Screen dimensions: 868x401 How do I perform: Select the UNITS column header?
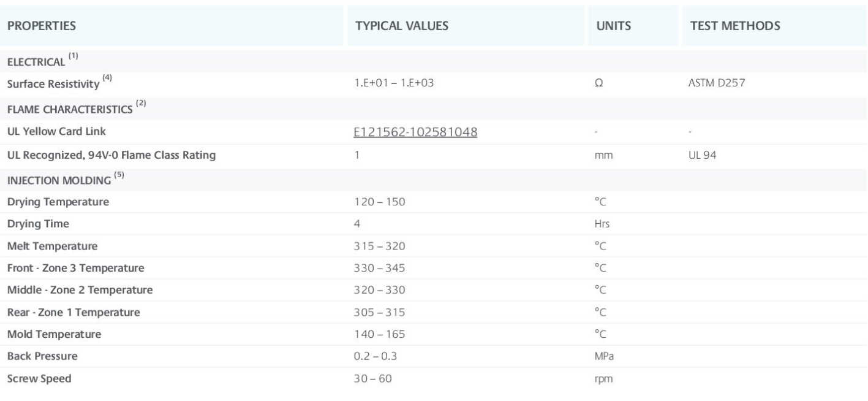(x=614, y=26)
